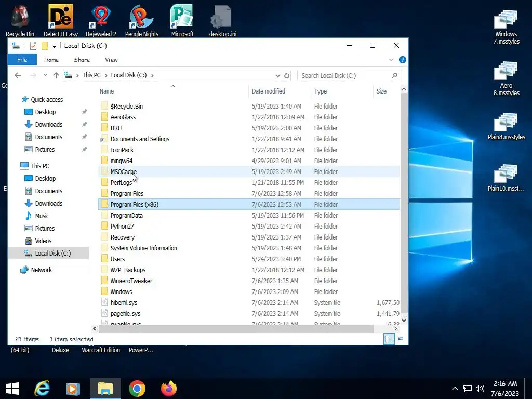
Task: Open the Share ribbon tab
Action: 82,60
